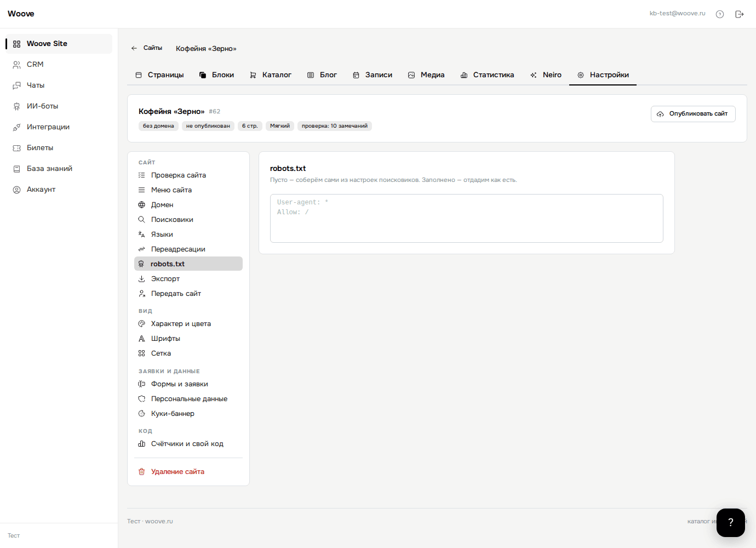Screen dimensions: 756x548
Task: Open ИИ-боты section
Action: (x=59, y=106)
